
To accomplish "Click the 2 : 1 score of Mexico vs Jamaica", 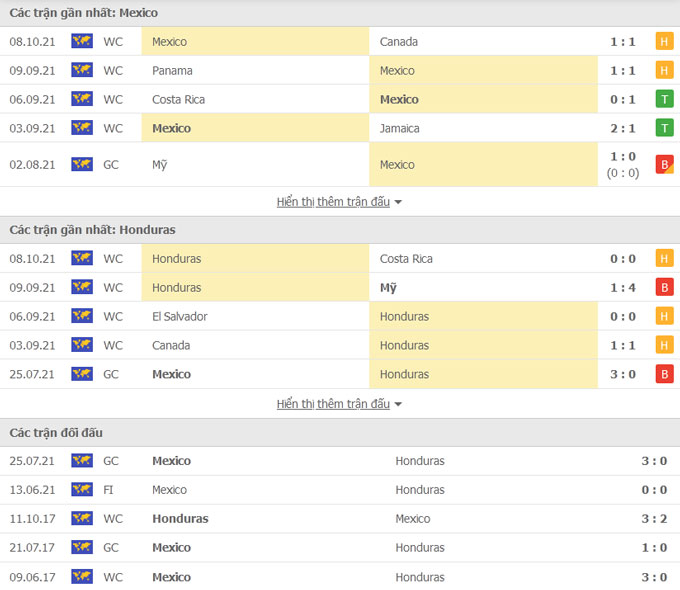I will (x=624, y=128).
